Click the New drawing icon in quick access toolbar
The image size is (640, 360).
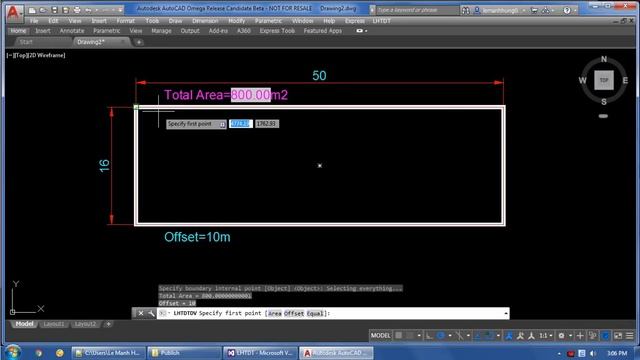pyautogui.click(x=32, y=10)
